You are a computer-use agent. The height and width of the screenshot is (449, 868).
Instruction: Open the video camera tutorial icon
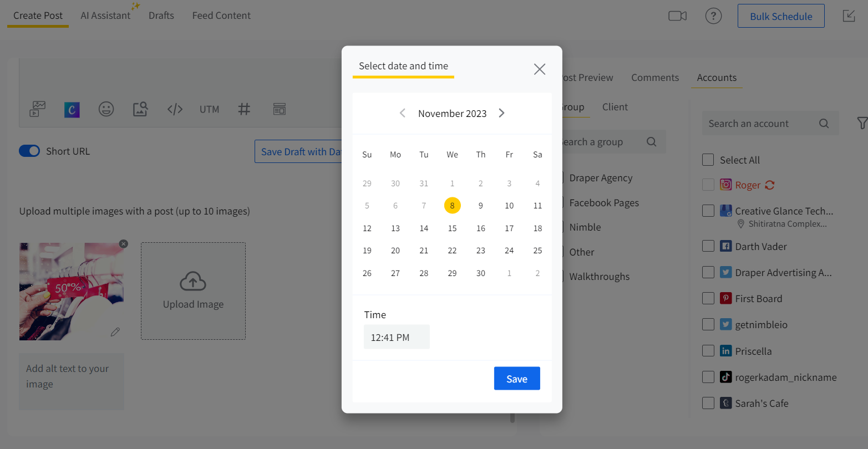pyautogui.click(x=677, y=16)
